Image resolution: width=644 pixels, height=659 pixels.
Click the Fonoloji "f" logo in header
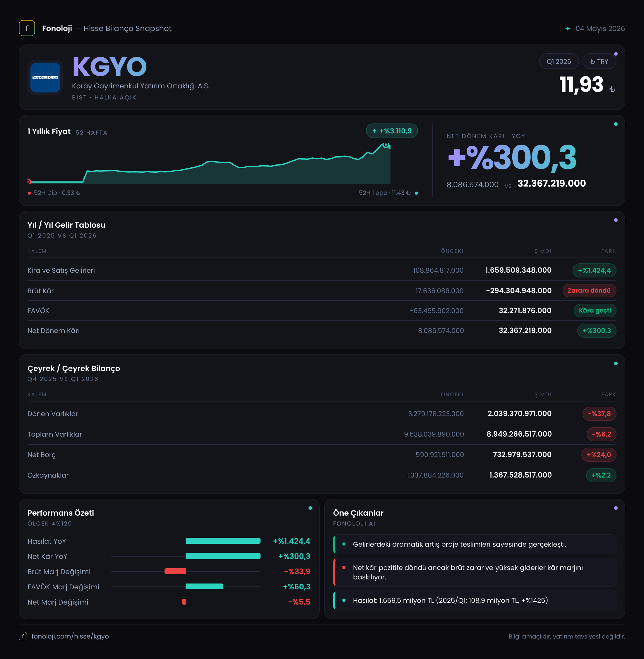click(x=27, y=28)
